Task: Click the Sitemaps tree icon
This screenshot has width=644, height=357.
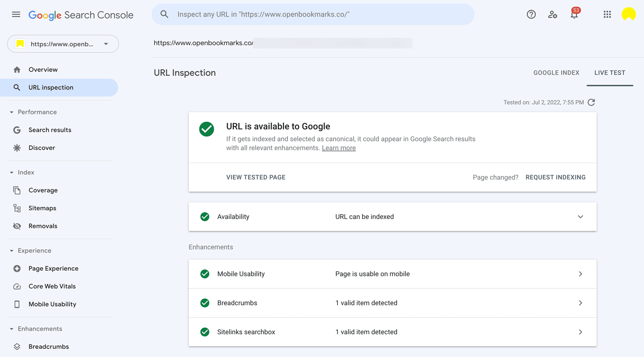Action: tap(17, 208)
